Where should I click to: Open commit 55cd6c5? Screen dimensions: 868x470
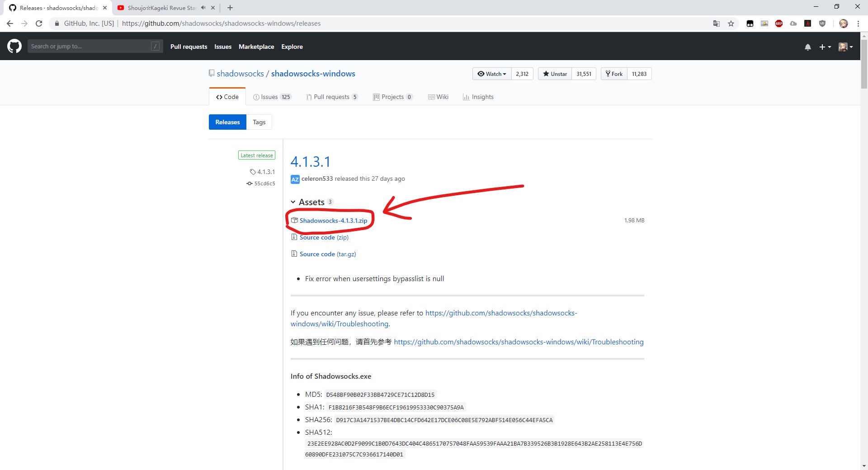(x=261, y=183)
